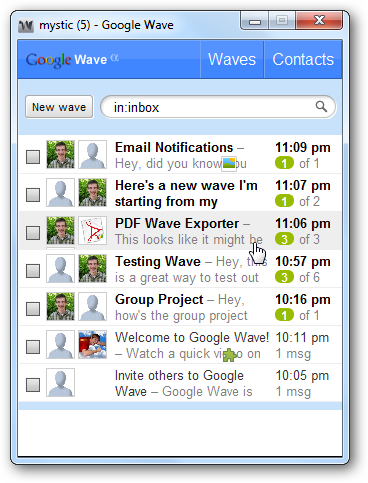The height and width of the screenshot is (483, 368).
Task: Click the New wave button
Action: [59, 107]
